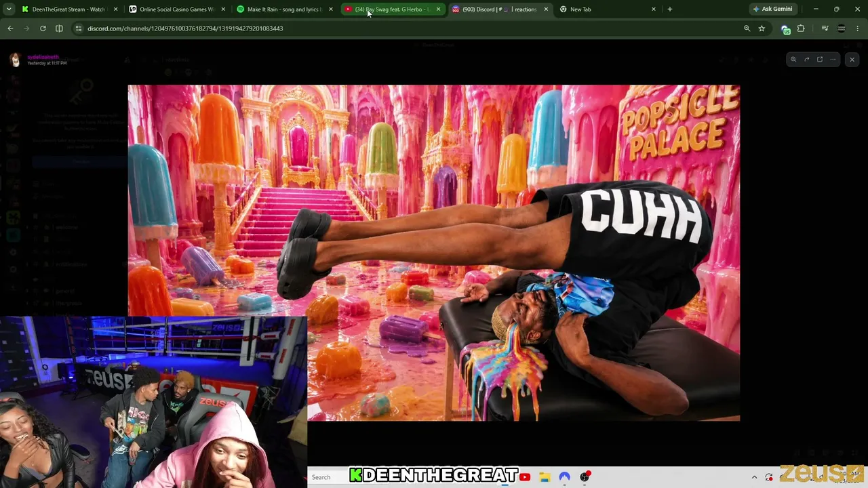Open the browser profile avatar
Image resolution: width=868 pixels, height=488 pixels.
842,28
